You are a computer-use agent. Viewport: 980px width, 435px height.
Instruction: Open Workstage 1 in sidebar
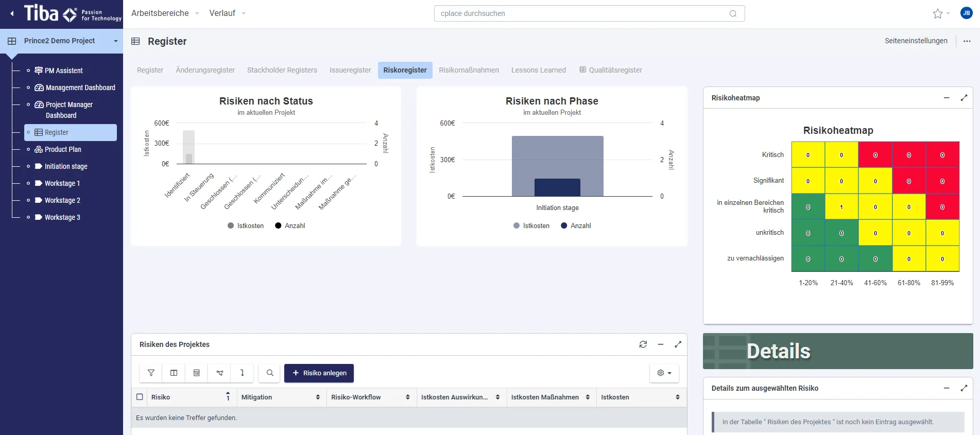(62, 183)
